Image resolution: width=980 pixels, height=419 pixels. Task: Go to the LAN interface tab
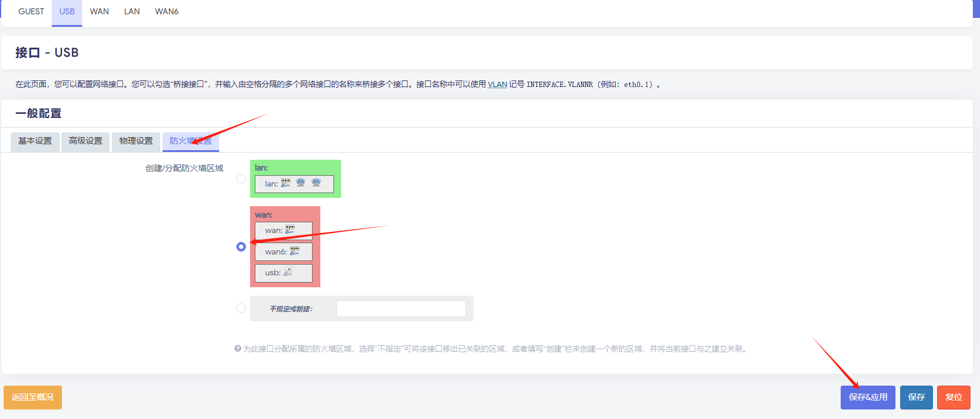click(x=132, y=11)
